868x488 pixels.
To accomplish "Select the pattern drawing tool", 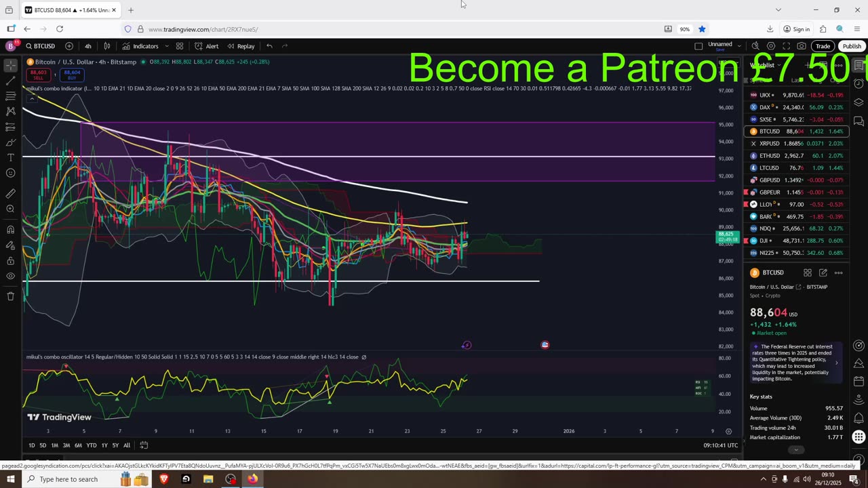I will click(10, 111).
